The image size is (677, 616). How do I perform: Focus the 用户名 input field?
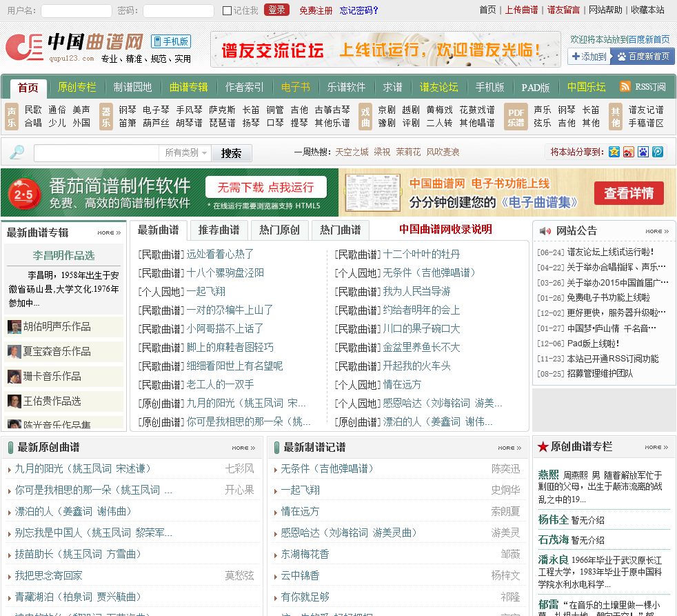point(77,11)
